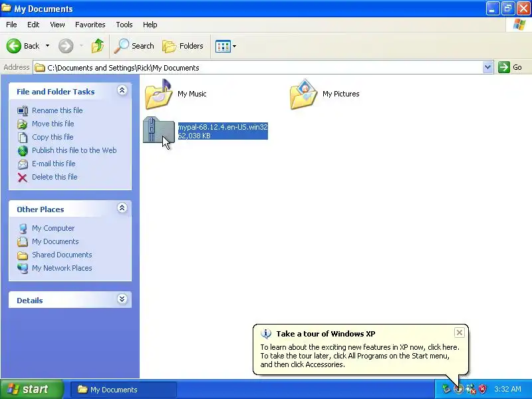
Task: Click the Windows flag logo in menu bar
Action: [x=519, y=25]
